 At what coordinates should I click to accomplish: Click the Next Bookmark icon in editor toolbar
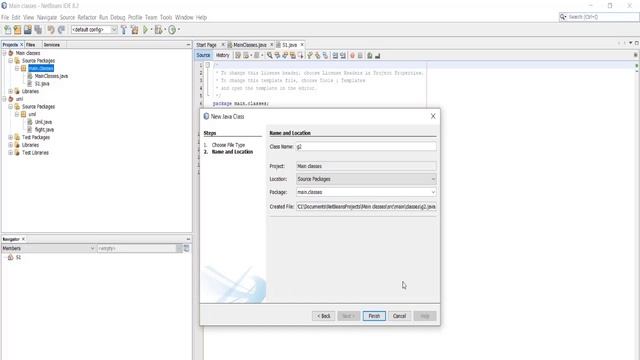click(318, 56)
